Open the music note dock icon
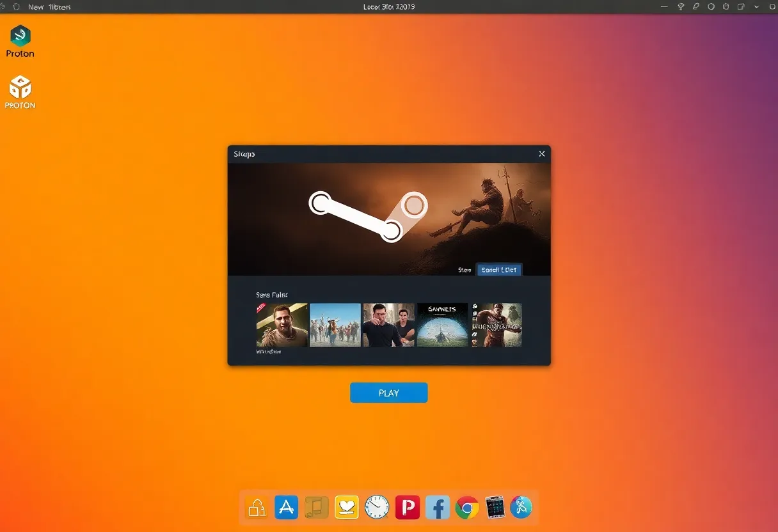The image size is (778, 532). point(316,508)
